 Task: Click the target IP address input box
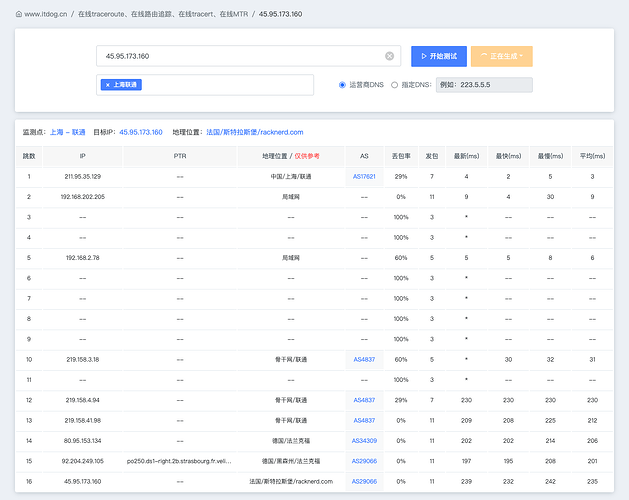[x=248, y=56]
